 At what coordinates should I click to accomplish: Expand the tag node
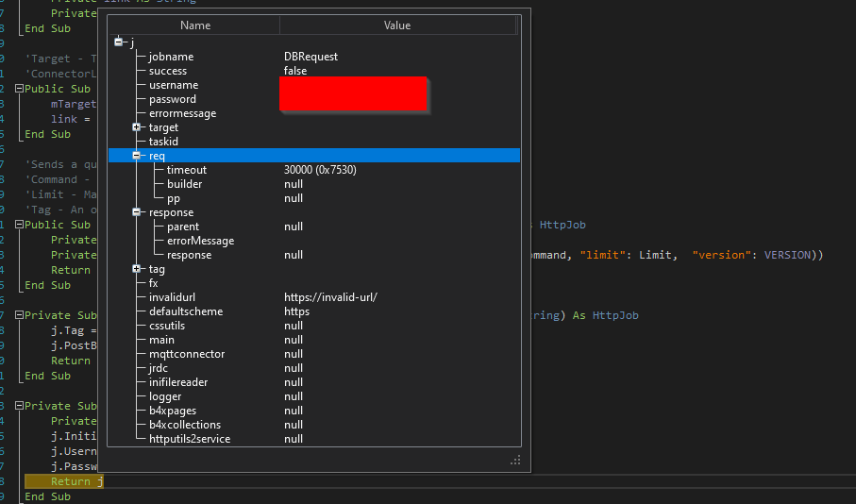[137, 269]
